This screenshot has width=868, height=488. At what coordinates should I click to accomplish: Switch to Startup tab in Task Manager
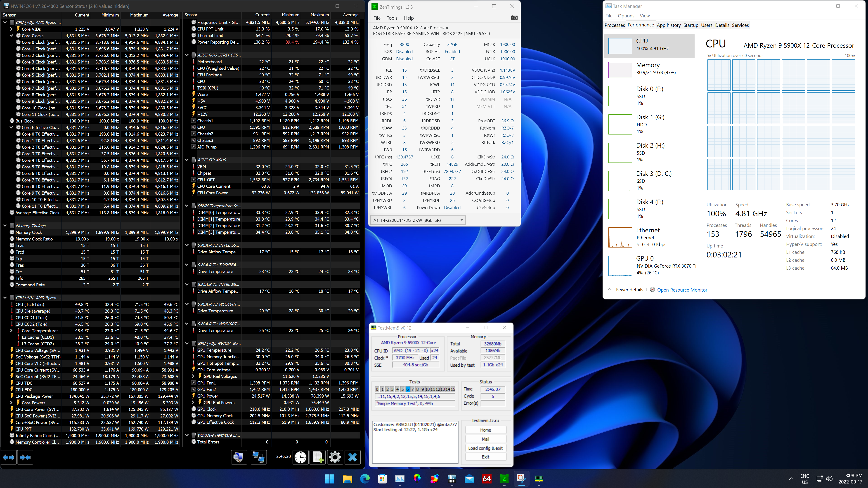[x=691, y=25]
